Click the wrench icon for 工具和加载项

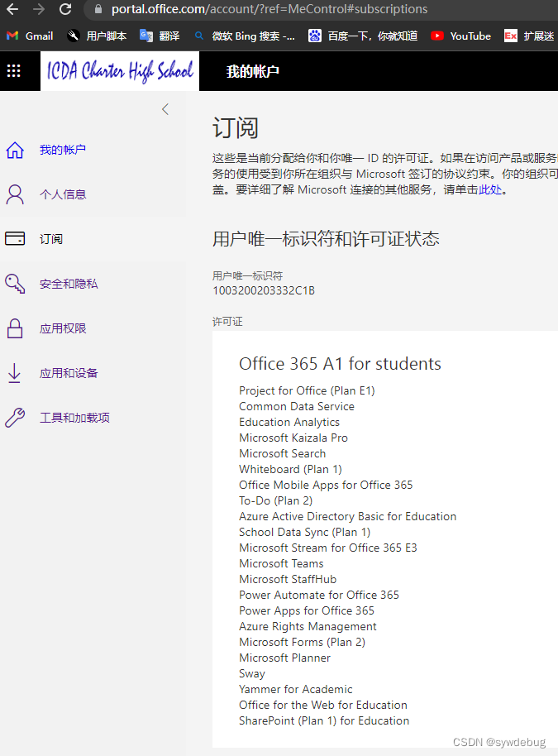click(15, 418)
